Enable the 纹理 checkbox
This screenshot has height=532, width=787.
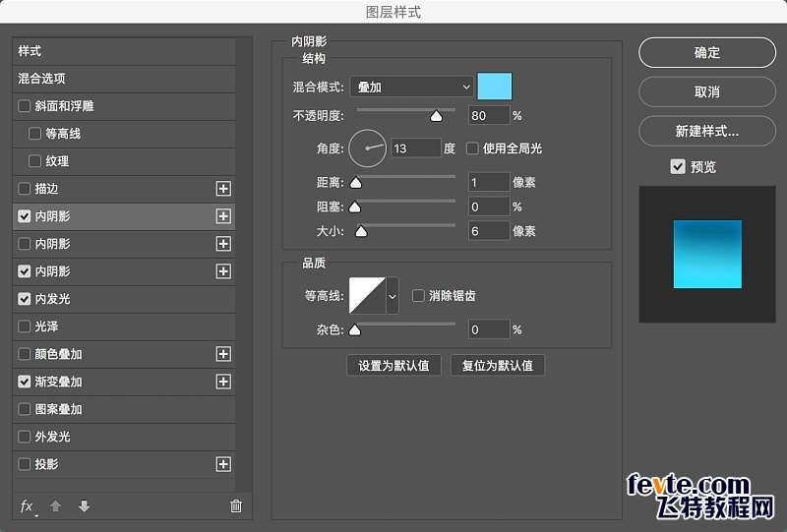tap(34, 161)
